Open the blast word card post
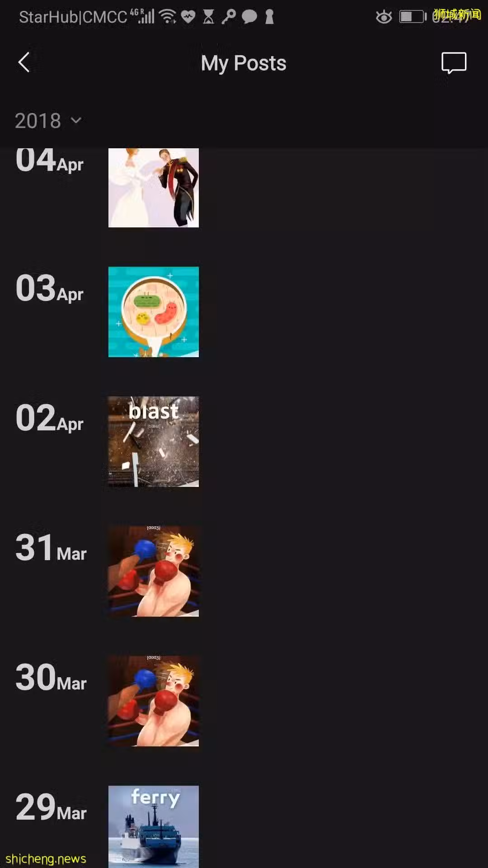The width and height of the screenshot is (488, 868). pos(154,442)
